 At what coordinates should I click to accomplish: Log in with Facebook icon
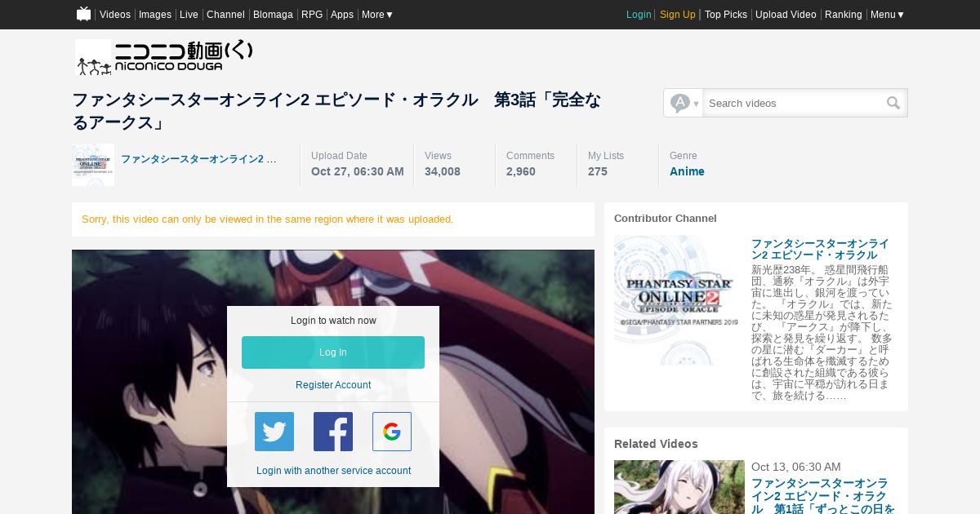pos(333,432)
